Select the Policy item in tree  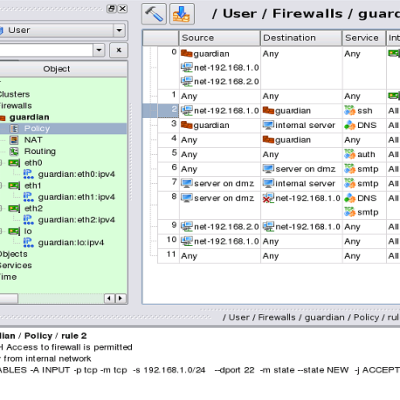point(37,129)
